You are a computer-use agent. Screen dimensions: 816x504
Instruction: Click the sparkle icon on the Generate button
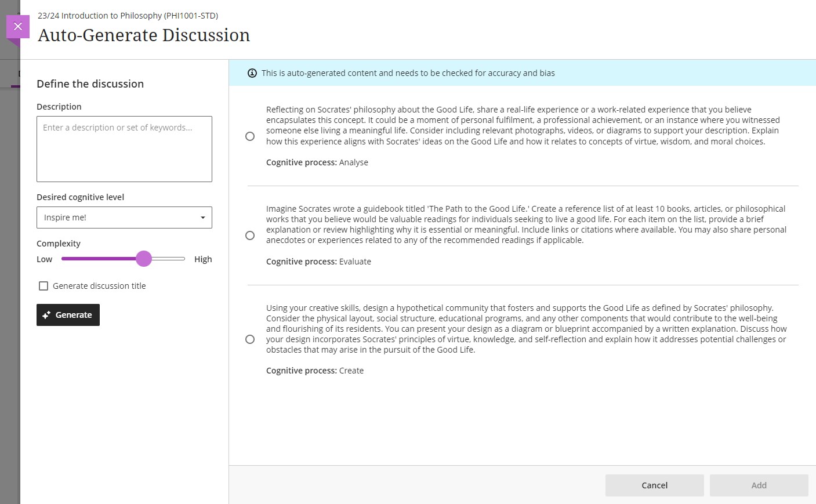point(46,315)
